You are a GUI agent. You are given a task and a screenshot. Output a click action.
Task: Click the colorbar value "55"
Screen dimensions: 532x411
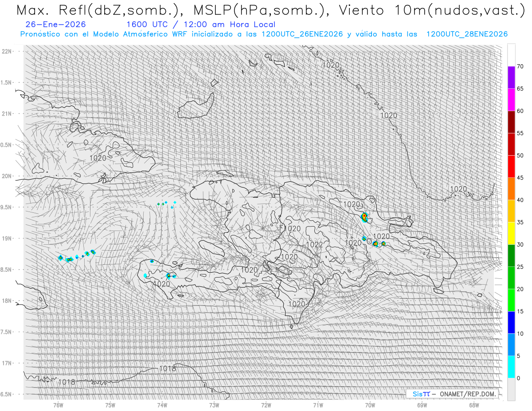point(520,133)
